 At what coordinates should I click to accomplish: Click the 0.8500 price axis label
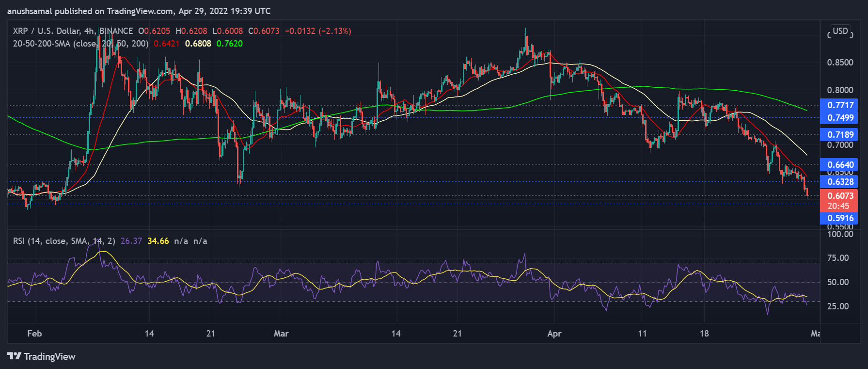[840, 63]
